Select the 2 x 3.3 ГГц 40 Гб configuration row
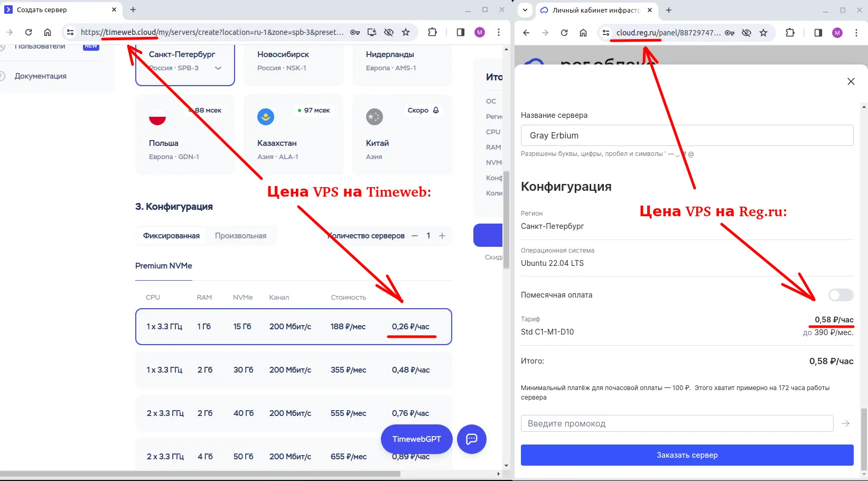The width and height of the screenshot is (868, 481). 294,413
